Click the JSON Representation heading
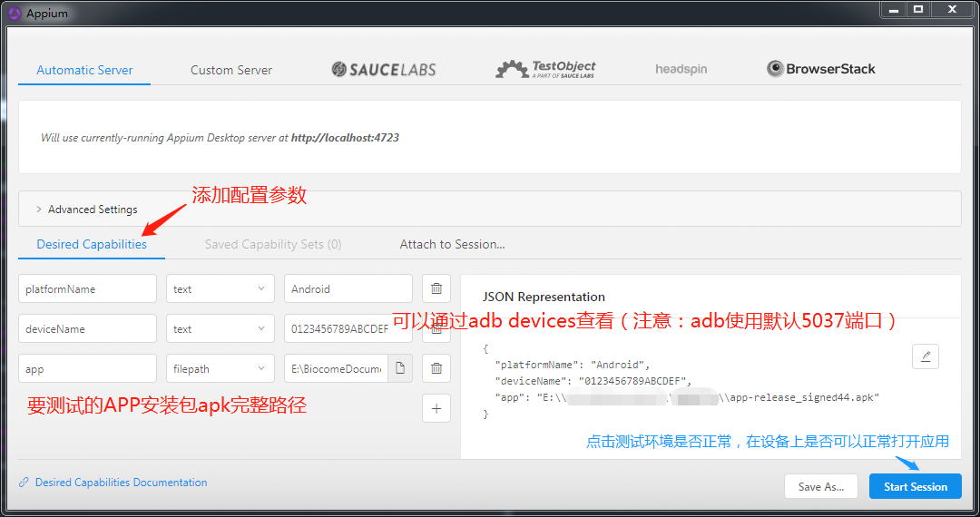Viewport: 980px width, 517px height. pyautogui.click(x=544, y=297)
